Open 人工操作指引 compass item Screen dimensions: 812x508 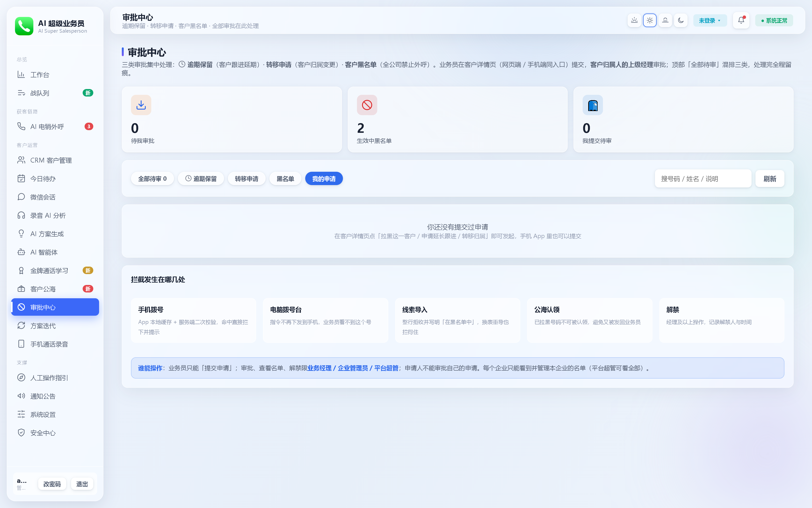(55, 378)
